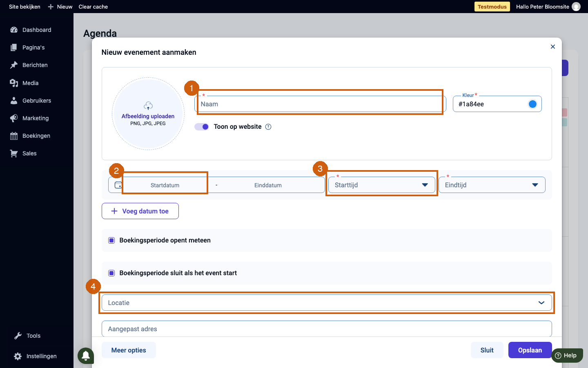Image resolution: width=588 pixels, height=368 pixels.
Task: Select the Startdatum field
Action: coord(165,185)
